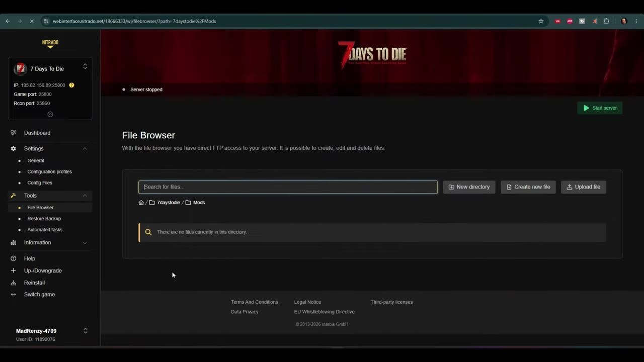
Task: Click the Up-/Downgrade plus icon
Action: [14, 270]
